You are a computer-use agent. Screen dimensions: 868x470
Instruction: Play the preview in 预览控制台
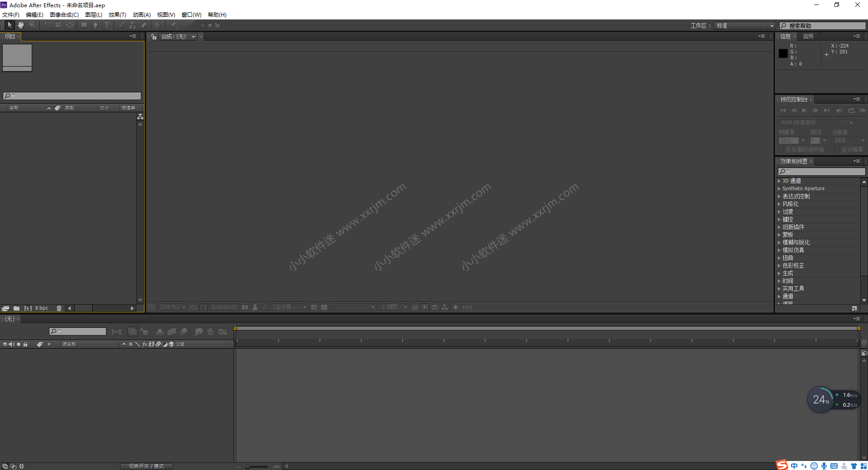[804, 110]
